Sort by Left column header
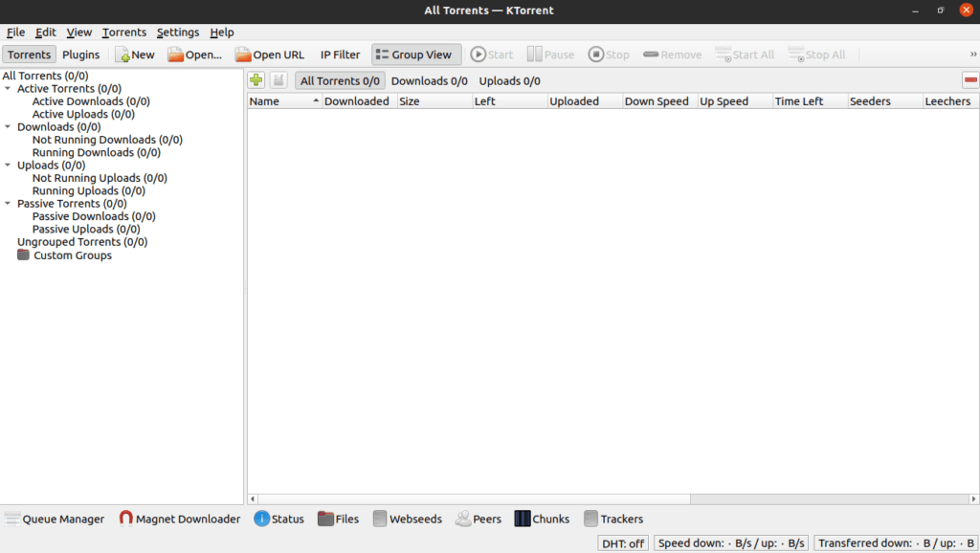 pos(509,101)
